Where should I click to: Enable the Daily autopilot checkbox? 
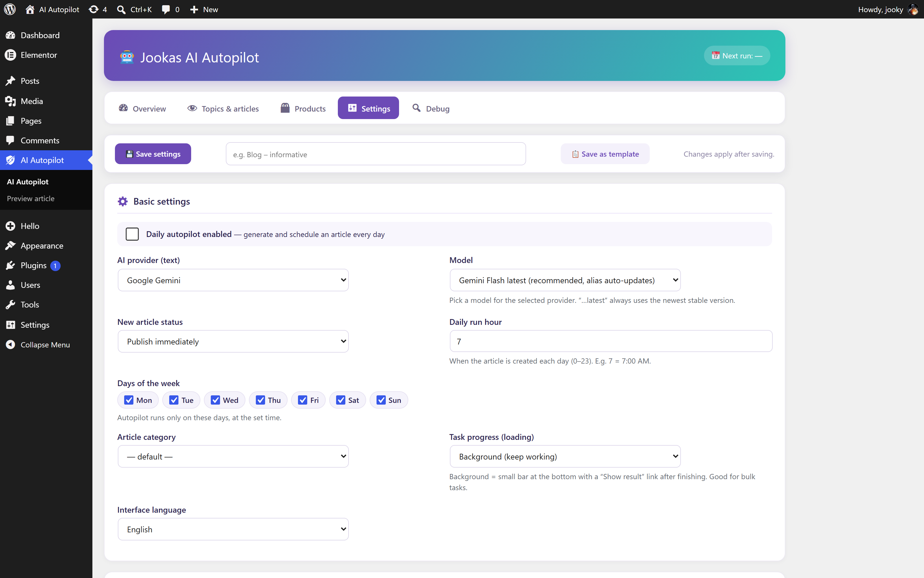[132, 234]
